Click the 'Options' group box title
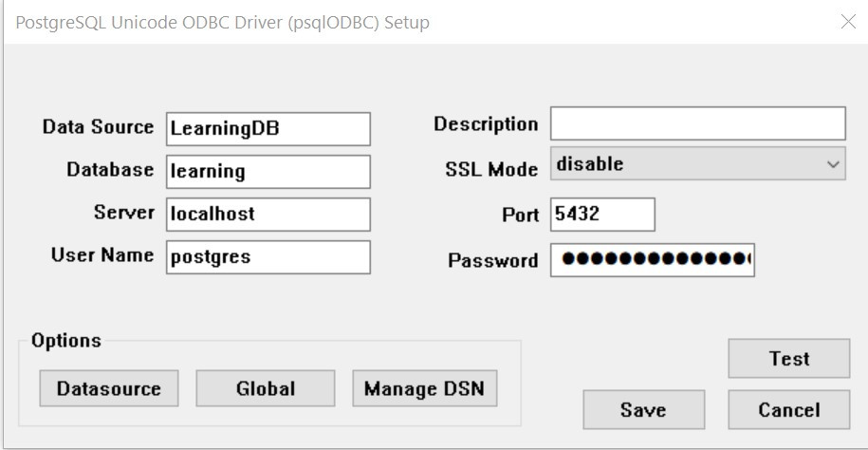The height and width of the screenshot is (450, 868). point(66,340)
